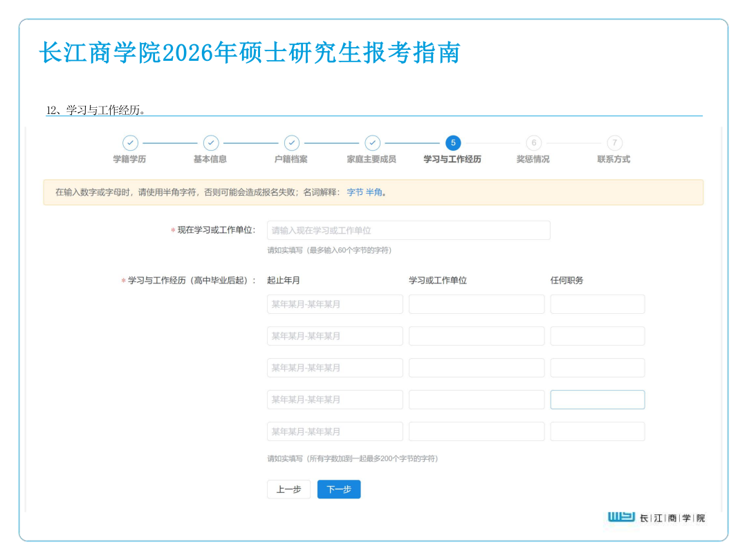
Task: Click the step 2 基本信息 checkmark icon
Action: [211, 143]
